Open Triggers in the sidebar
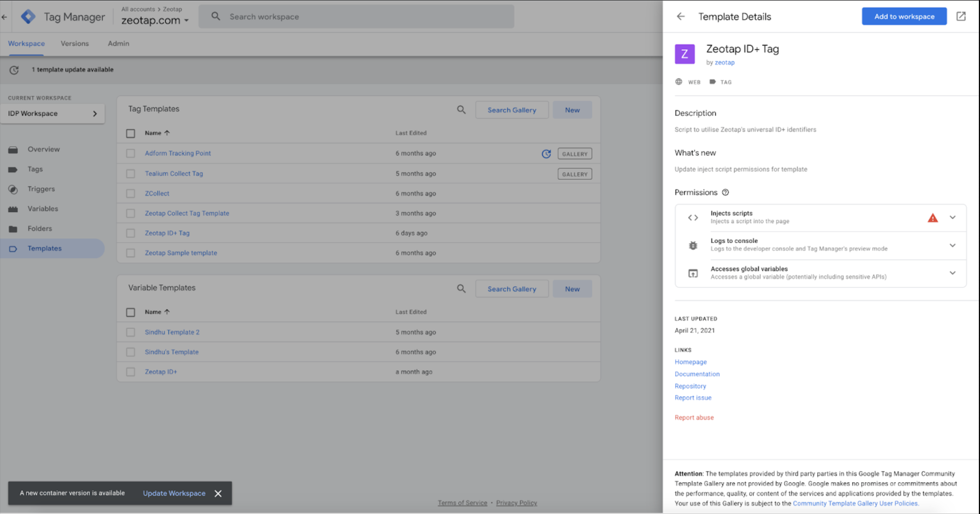The image size is (980, 514). [41, 189]
